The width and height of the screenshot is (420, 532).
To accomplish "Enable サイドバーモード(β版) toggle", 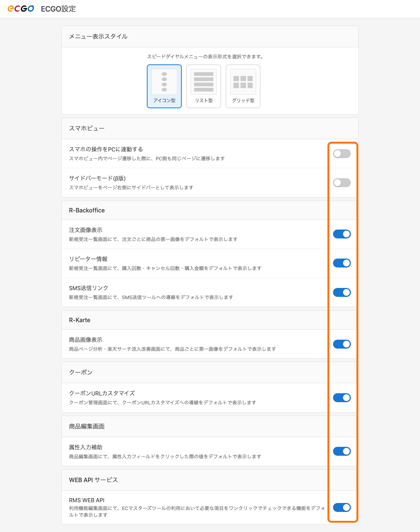I will tap(342, 183).
